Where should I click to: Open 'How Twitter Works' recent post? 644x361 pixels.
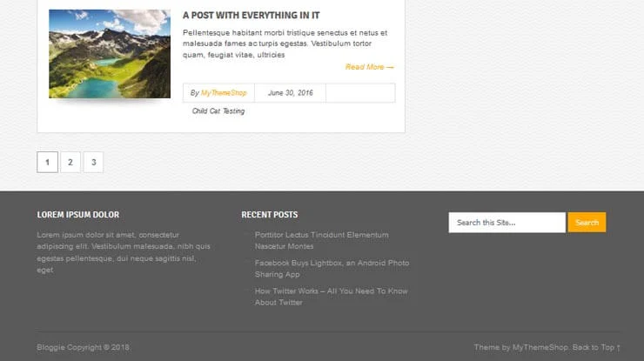pos(331,297)
